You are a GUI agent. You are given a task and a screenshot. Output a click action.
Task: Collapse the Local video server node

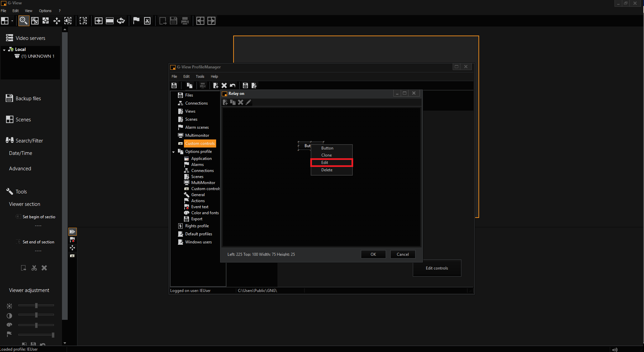(x=4, y=50)
